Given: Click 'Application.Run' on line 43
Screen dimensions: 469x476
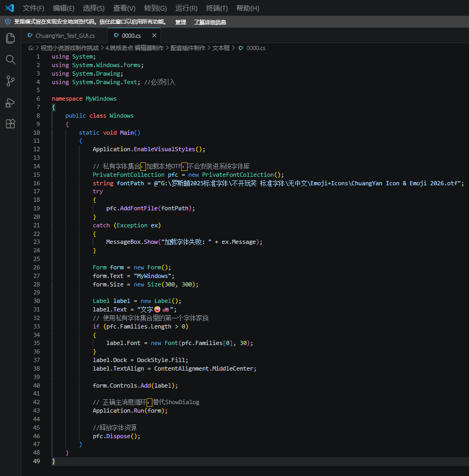Looking at the screenshot, I should click(x=118, y=411).
